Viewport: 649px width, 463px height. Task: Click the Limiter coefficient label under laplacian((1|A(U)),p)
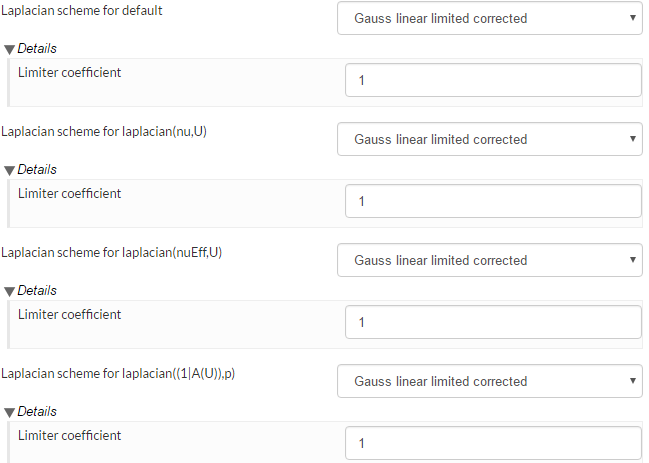tap(70, 436)
